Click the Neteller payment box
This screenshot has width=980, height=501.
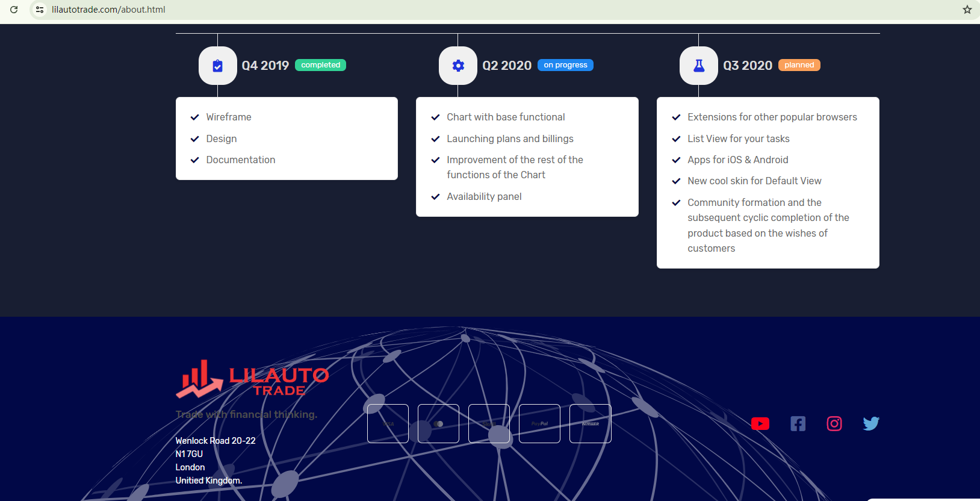coord(591,424)
